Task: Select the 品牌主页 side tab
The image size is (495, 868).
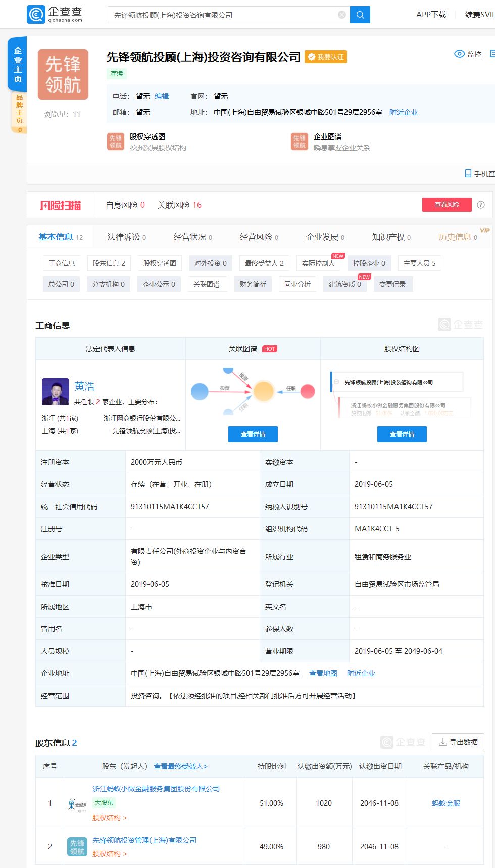Action: pos(19,112)
